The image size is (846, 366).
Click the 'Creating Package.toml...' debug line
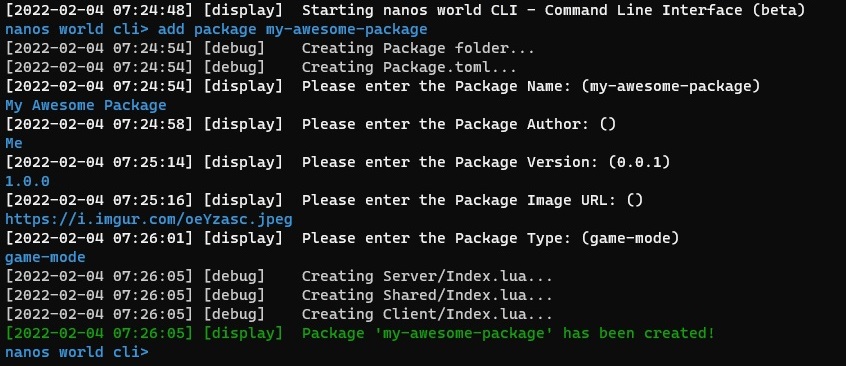[x=261, y=67]
